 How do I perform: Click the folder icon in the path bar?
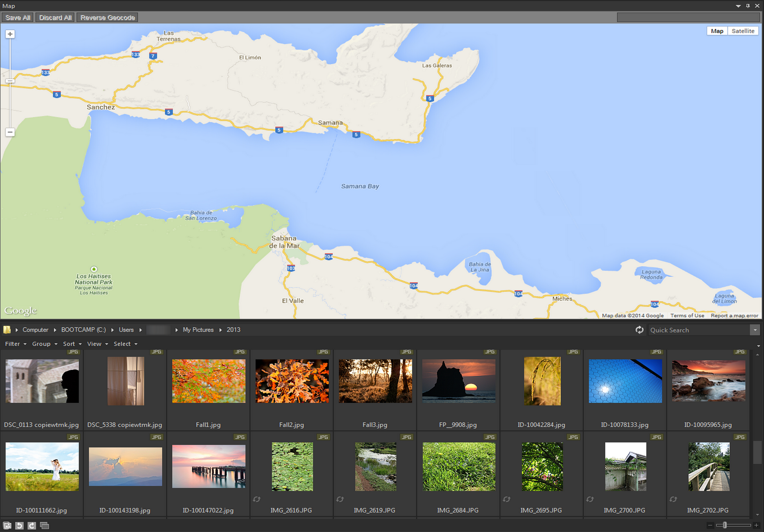coord(7,330)
